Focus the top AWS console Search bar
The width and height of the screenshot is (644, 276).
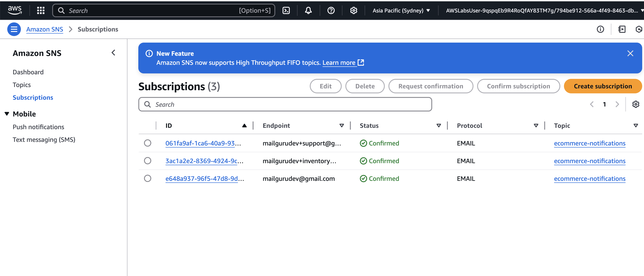tap(164, 10)
